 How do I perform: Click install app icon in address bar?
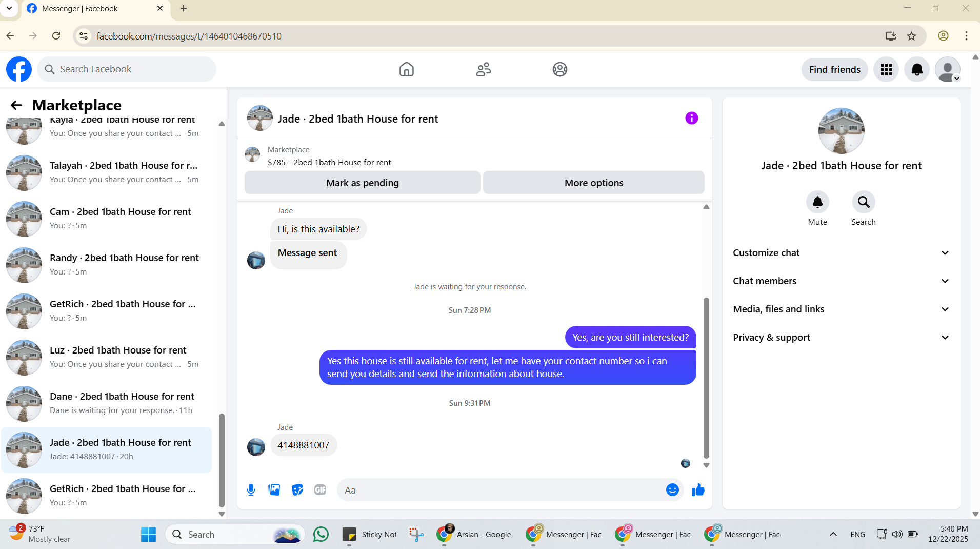point(891,36)
